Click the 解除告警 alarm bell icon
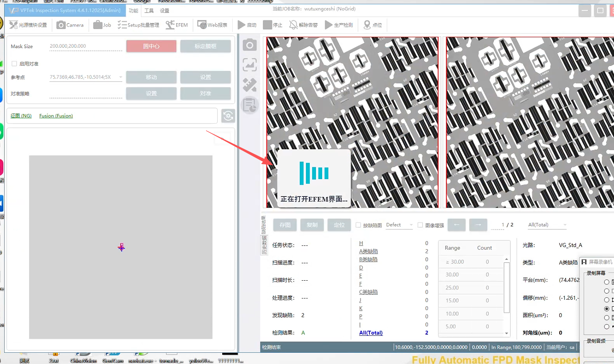Screen dimensions: 614x364 294,25
